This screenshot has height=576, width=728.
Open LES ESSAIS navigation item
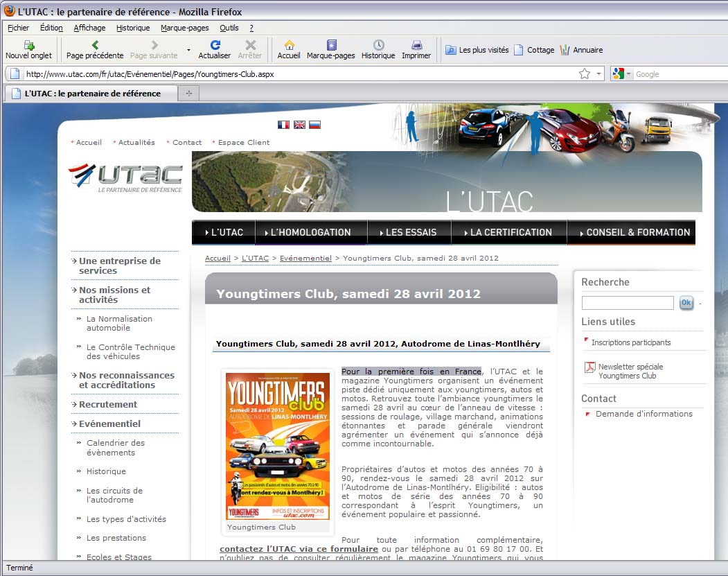tap(409, 232)
